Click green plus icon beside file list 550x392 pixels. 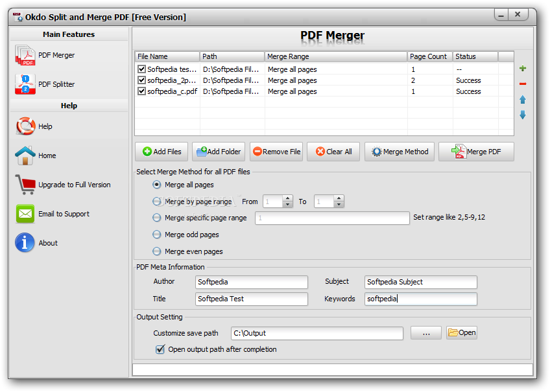[523, 68]
